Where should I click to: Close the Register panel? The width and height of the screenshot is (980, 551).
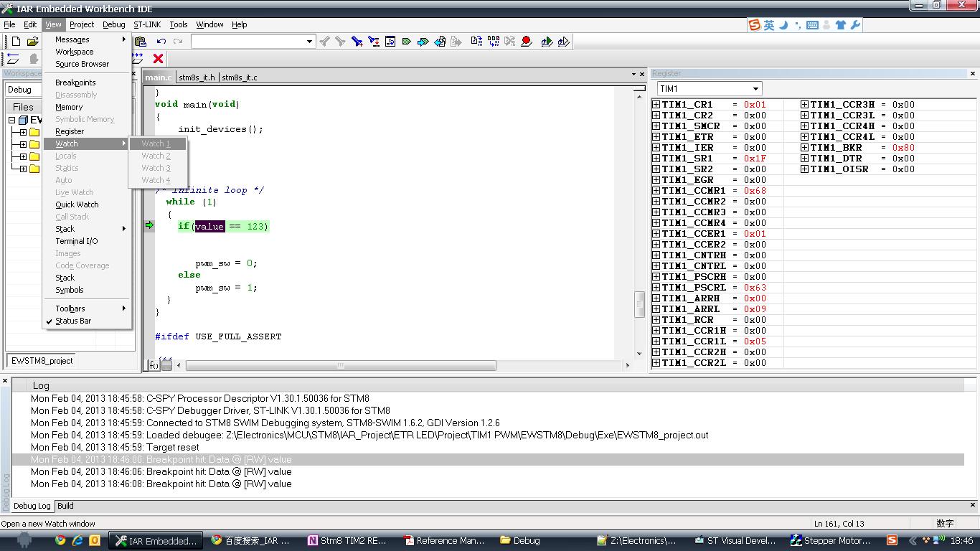[x=973, y=74]
